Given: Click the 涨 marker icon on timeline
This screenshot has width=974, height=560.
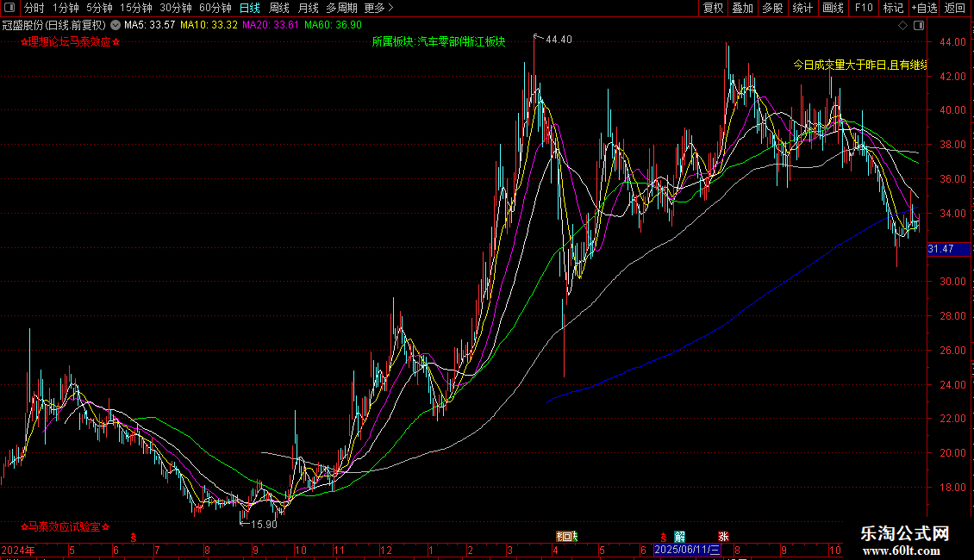Looking at the screenshot, I should coord(723,536).
